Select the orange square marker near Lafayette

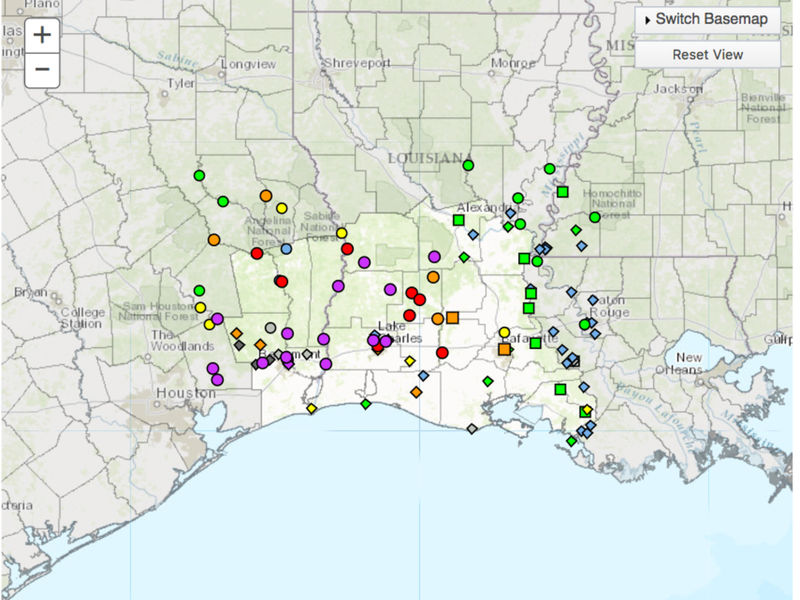506,349
